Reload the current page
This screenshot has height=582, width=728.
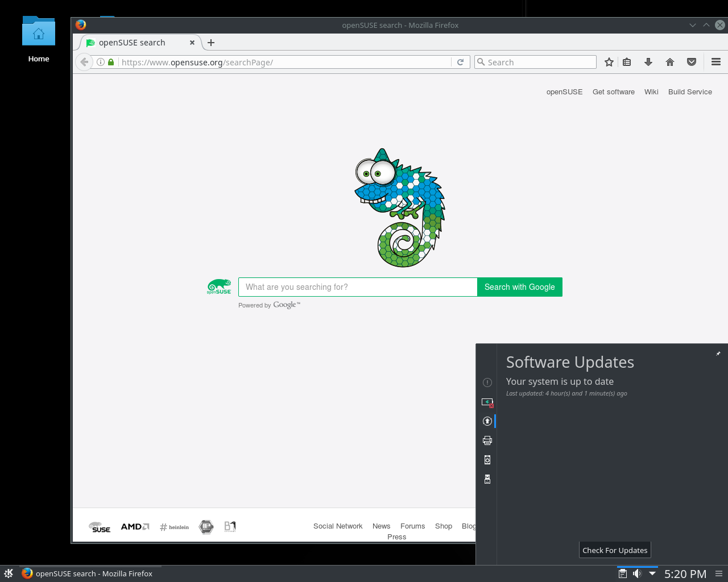click(x=461, y=62)
